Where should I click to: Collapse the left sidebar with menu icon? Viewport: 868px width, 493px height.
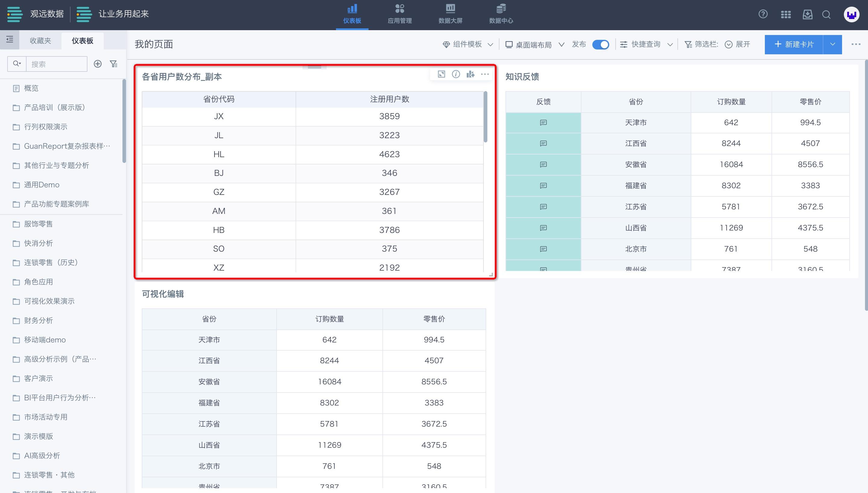(9, 40)
